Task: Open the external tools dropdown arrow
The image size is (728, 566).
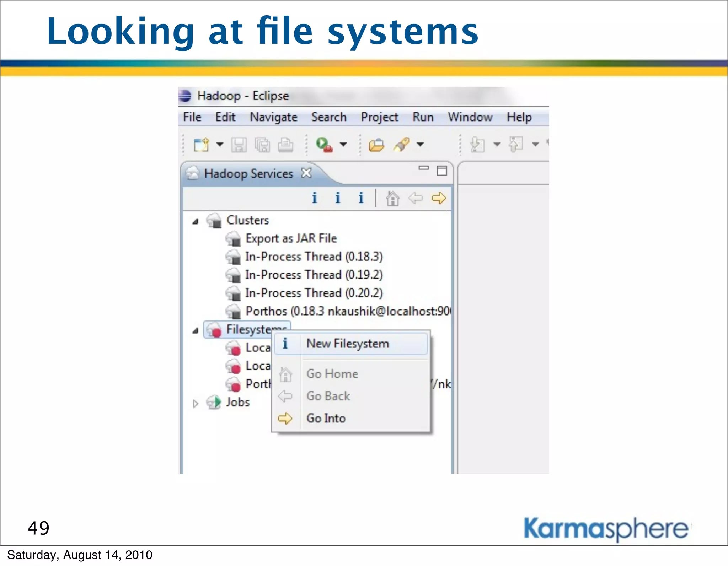Action: 343,144
